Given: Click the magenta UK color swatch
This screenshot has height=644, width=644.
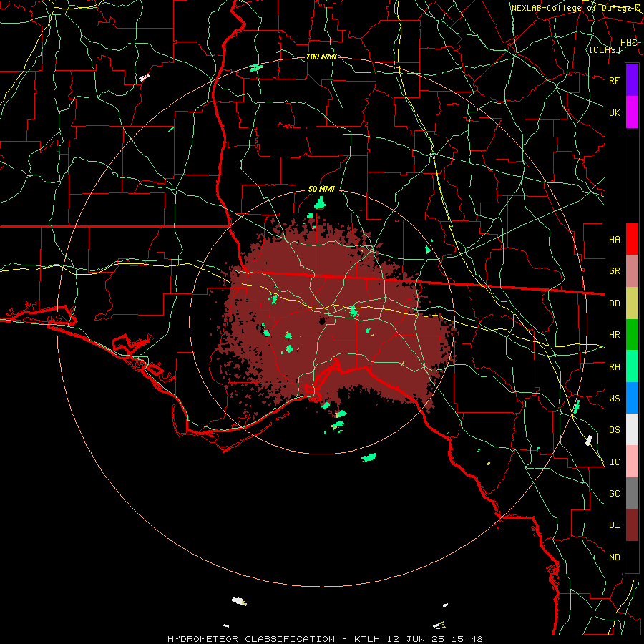Looking at the screenshot, I should pos(632,112).
